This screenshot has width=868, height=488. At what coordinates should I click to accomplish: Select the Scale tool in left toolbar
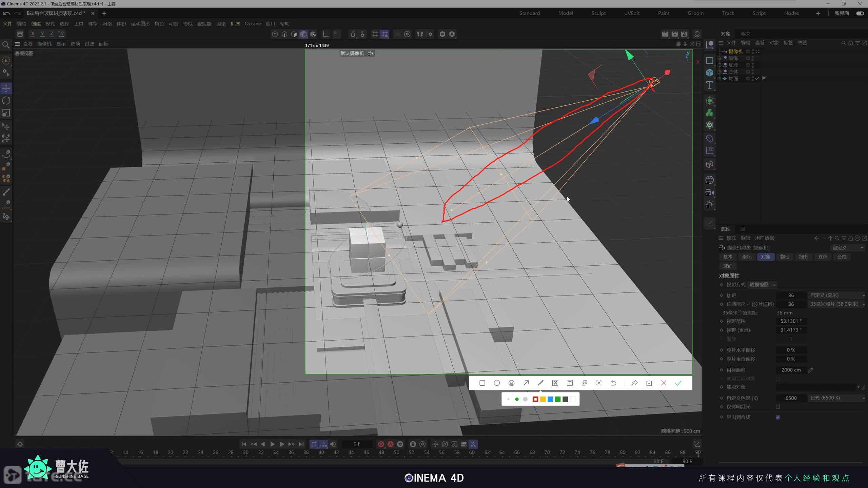(6, 113)
